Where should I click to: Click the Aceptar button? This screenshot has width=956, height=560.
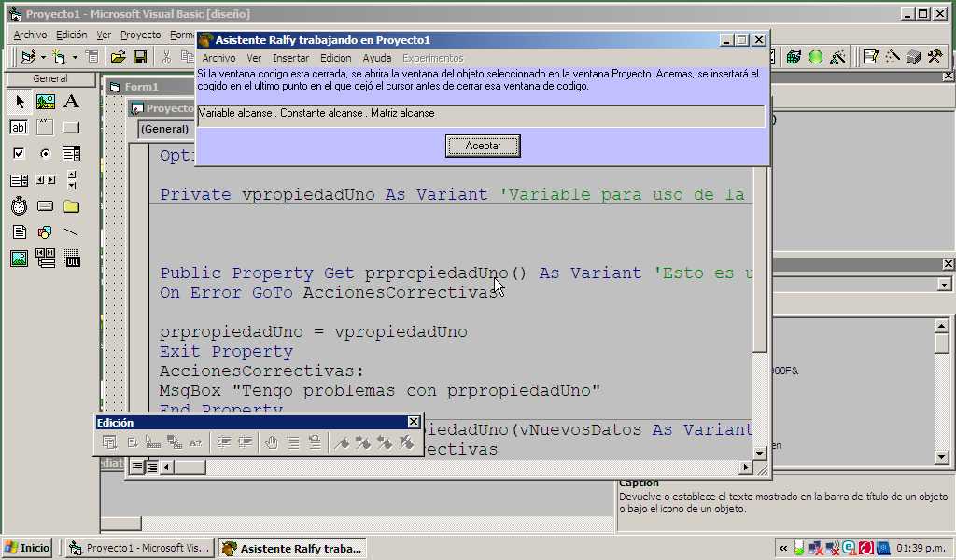tap(483, 147)
